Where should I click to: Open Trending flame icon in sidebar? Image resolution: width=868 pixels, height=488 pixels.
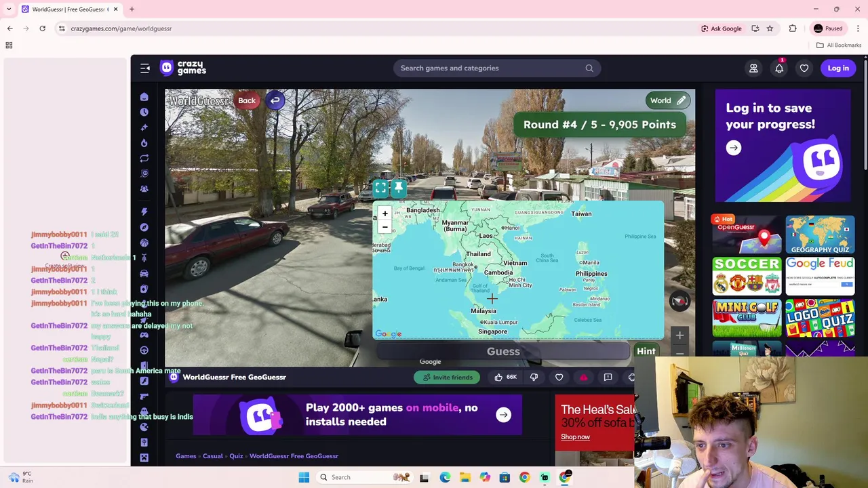144,143
